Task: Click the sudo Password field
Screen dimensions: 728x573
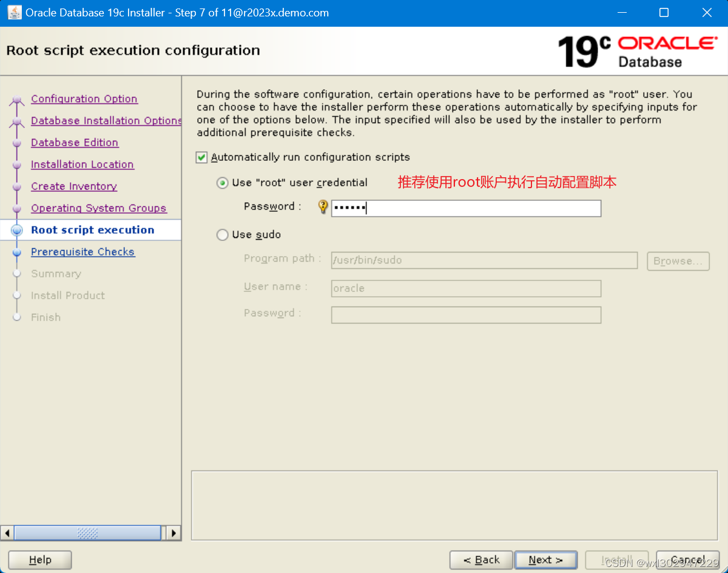Action: click(x=466, y=315)
